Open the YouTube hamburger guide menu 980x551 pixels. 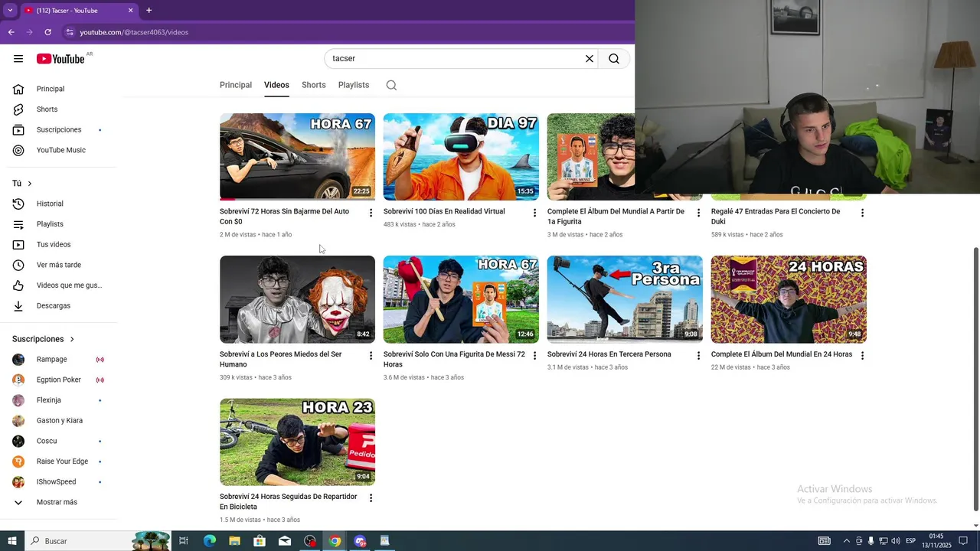18,59
